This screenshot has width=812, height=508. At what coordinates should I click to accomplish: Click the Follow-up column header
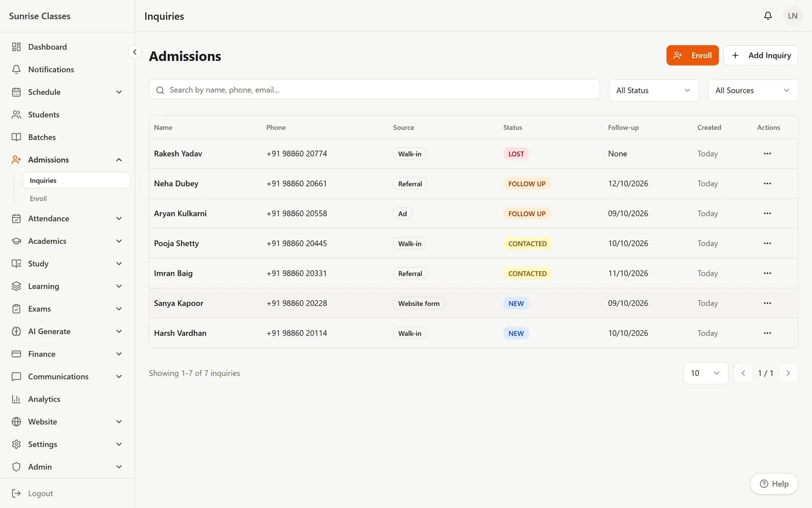[623, 128]
